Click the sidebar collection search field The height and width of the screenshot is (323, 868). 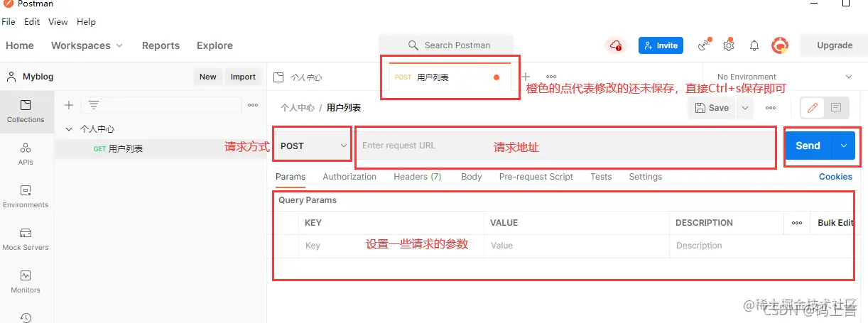[x=161, y=105]
